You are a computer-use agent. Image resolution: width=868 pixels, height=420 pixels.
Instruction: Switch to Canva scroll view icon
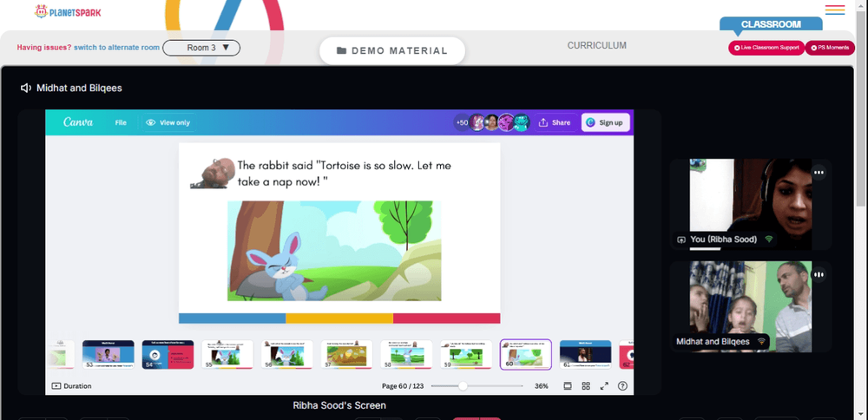coord(568,385)
